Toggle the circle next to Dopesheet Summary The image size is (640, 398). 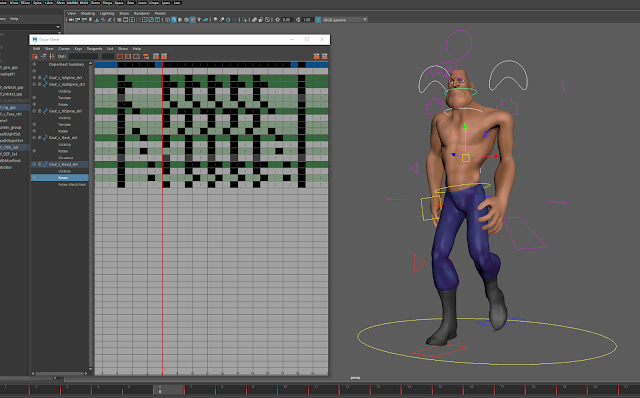click(34, 64)
